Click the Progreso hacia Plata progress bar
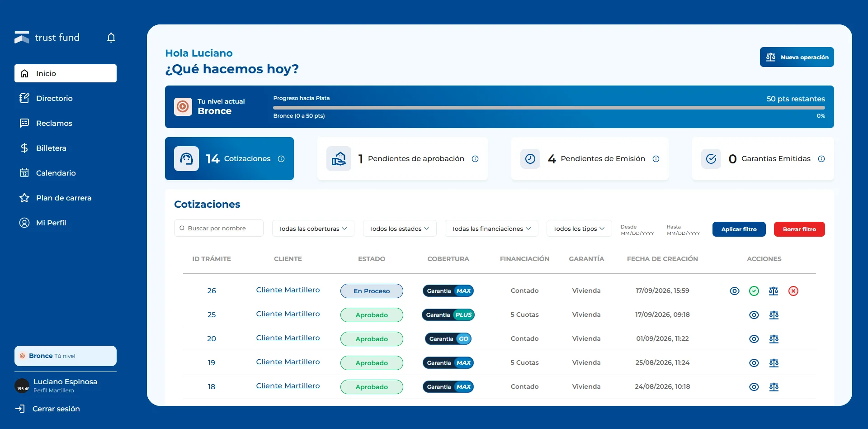Viewport: 868px width, 429px height. pyautogui.click(x=549, y=108)
